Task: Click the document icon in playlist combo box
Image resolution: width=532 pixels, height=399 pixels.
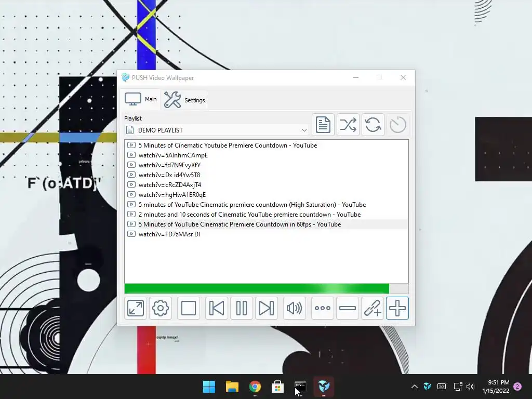Action: point(129,130)
